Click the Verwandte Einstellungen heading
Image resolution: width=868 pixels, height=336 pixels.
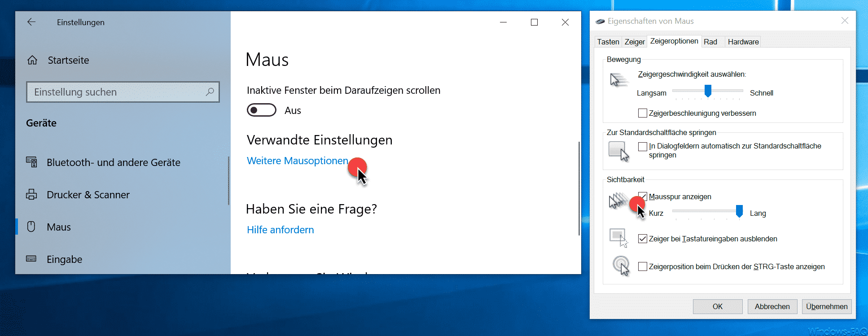(x=320, y=140)
